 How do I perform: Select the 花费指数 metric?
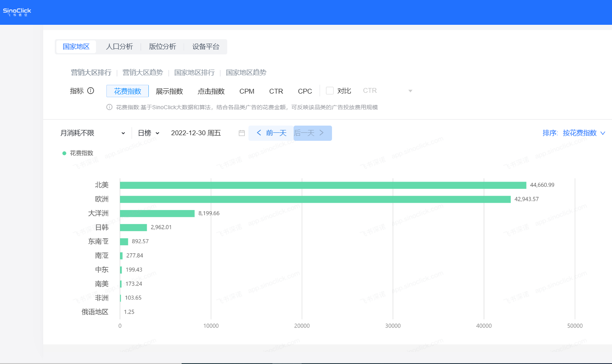tap(128, 91)
